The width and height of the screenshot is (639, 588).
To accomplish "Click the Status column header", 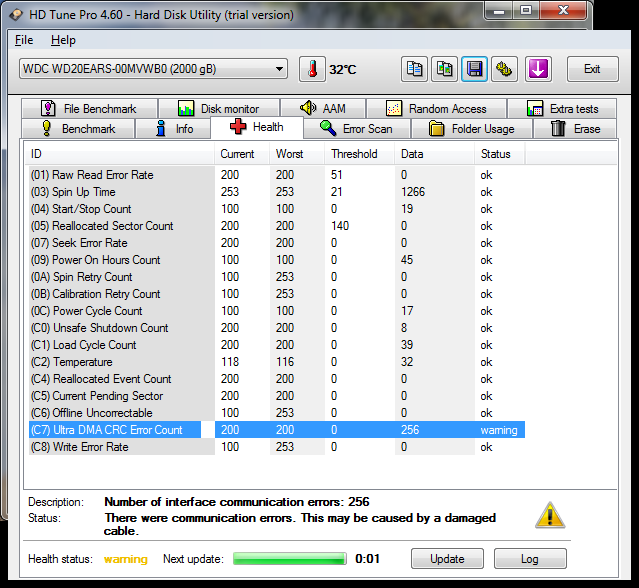I will 500,154.
